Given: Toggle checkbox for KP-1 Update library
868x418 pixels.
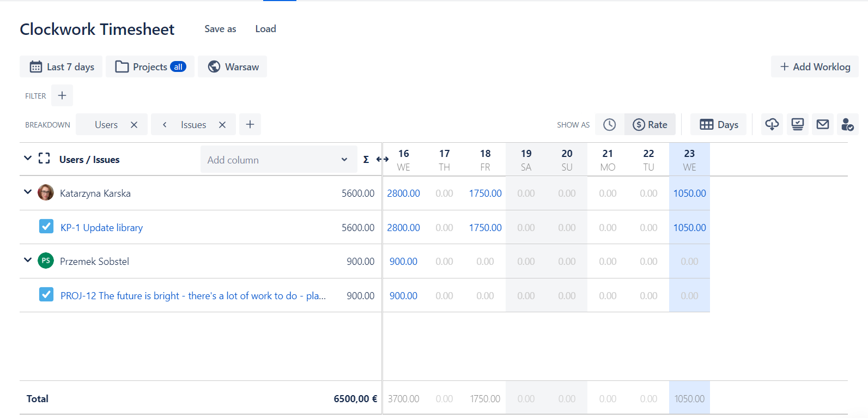Looking at the screenshot, I should coord(46,227).
